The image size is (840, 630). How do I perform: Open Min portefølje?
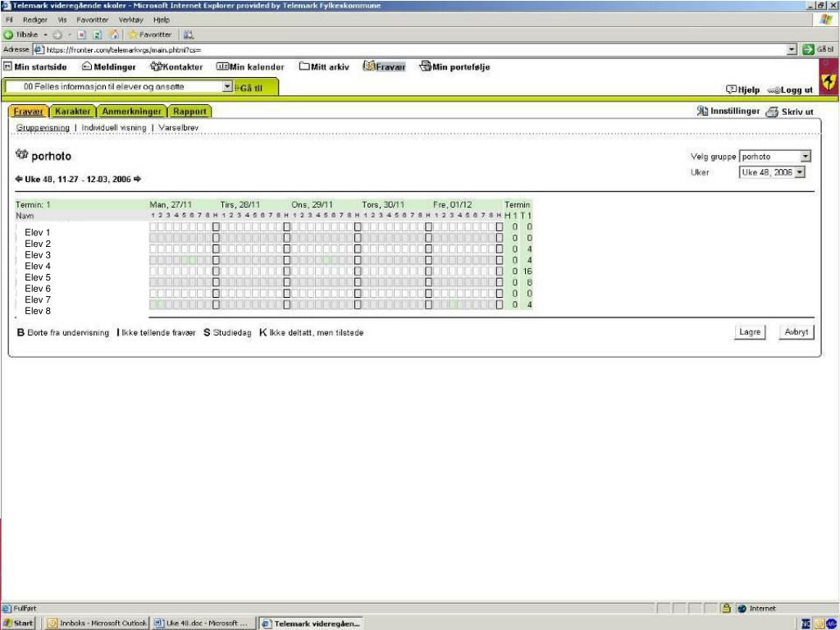click(454, 67)
